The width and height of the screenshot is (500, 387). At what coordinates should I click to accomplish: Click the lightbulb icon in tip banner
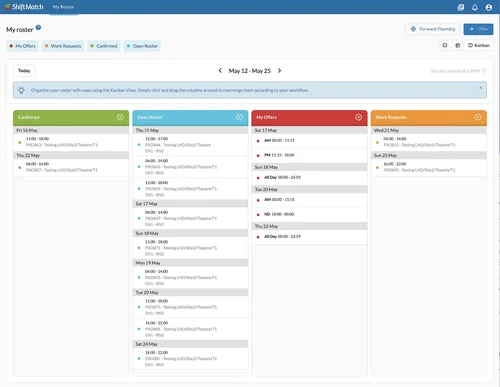click(21, 90)
